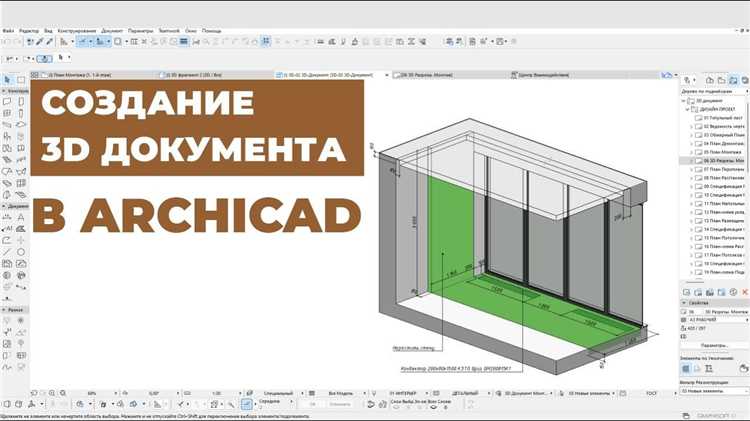Pick the Line tool in the toolbox
The width and height of the screenshot is (750, 421).
point(7,252)
